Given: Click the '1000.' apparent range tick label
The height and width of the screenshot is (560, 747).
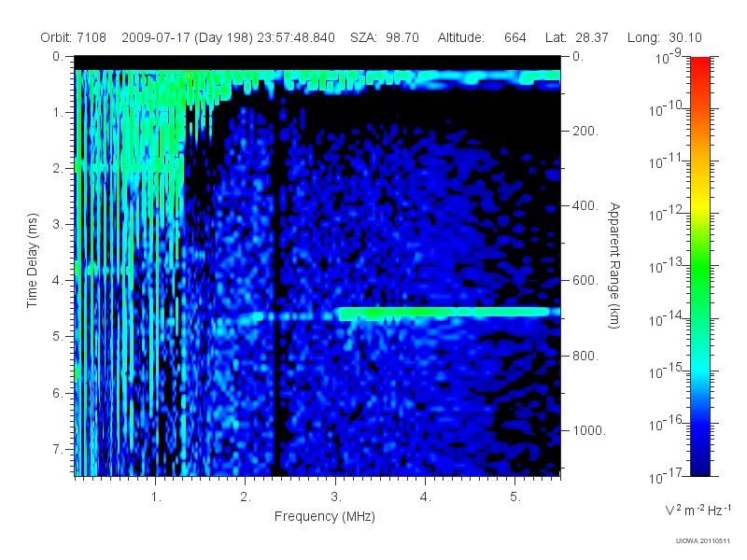Looking at the screenshot, I should tap(589, 430).
